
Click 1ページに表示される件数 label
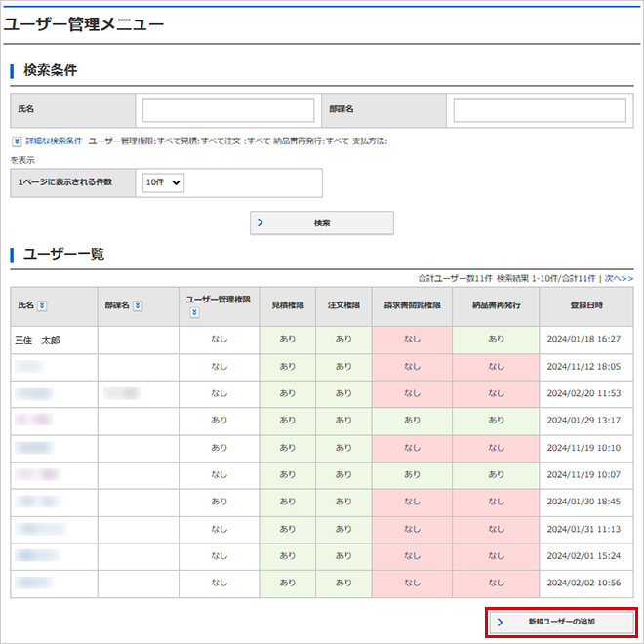tap(65, 182)
